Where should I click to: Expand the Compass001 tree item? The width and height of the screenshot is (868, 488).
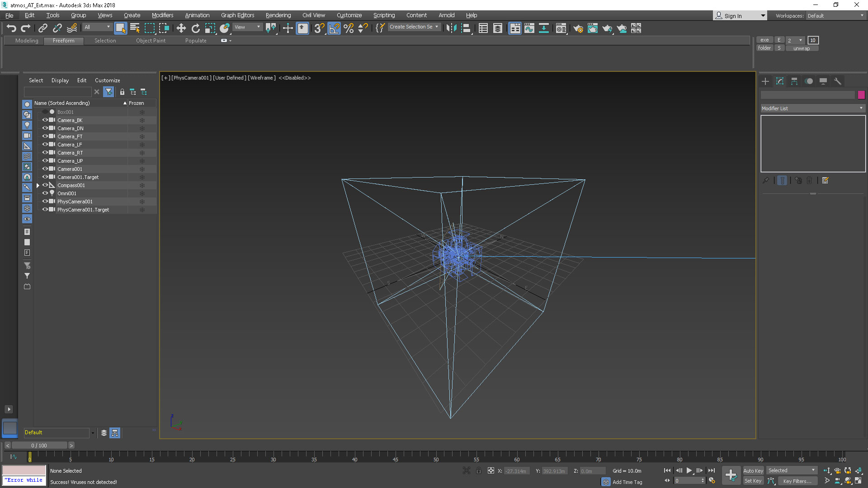pos(38,185)
